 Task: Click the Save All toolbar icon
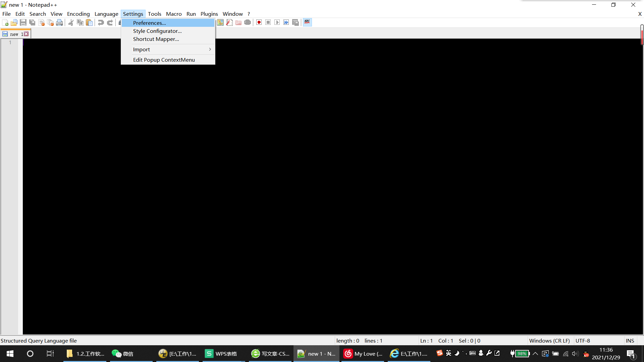point(32,22)
